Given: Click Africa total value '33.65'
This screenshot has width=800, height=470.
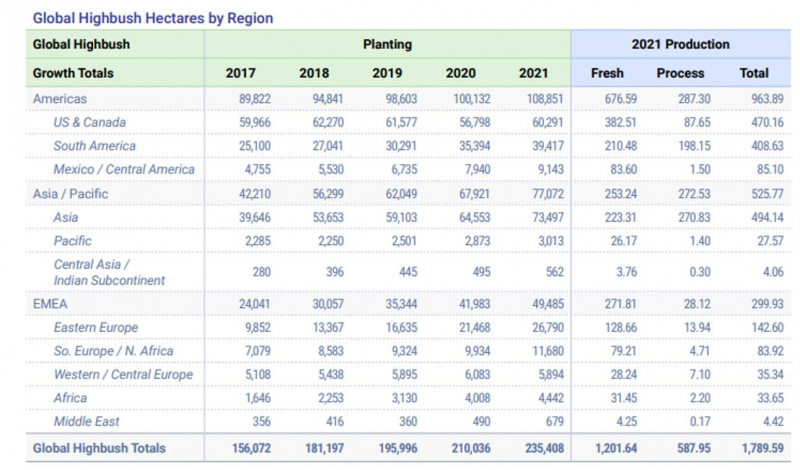Looking at the screenshot, I should pyautogui.click(x=770, y=398).
